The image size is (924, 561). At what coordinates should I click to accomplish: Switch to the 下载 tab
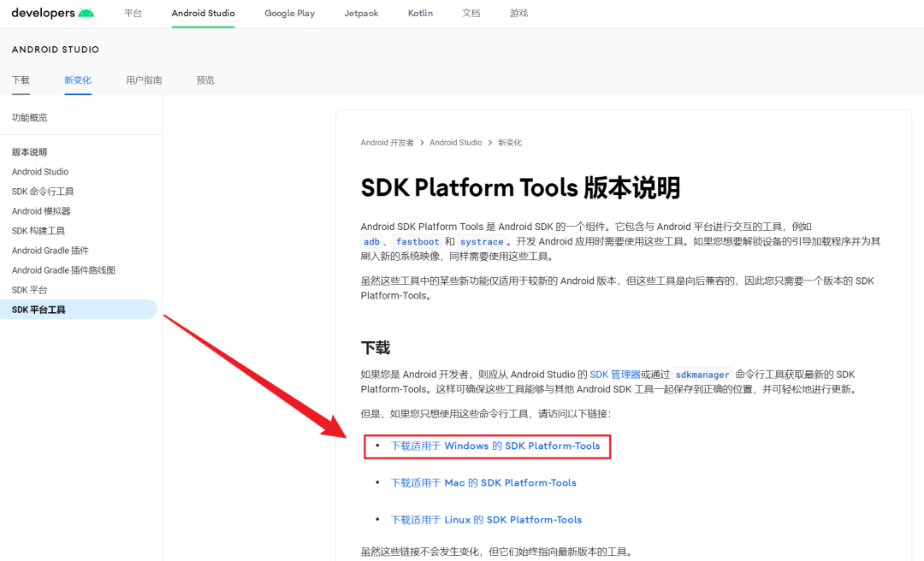21,80
